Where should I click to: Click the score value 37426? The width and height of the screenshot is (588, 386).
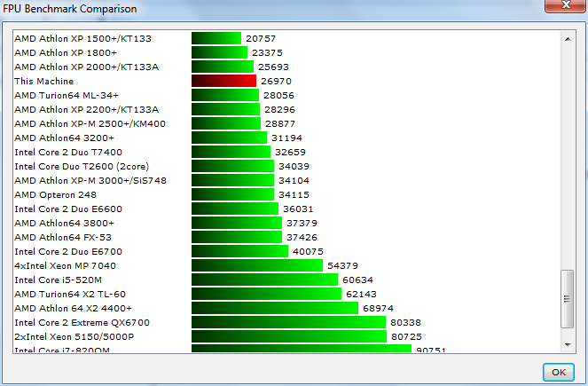[x=302, y=238]
